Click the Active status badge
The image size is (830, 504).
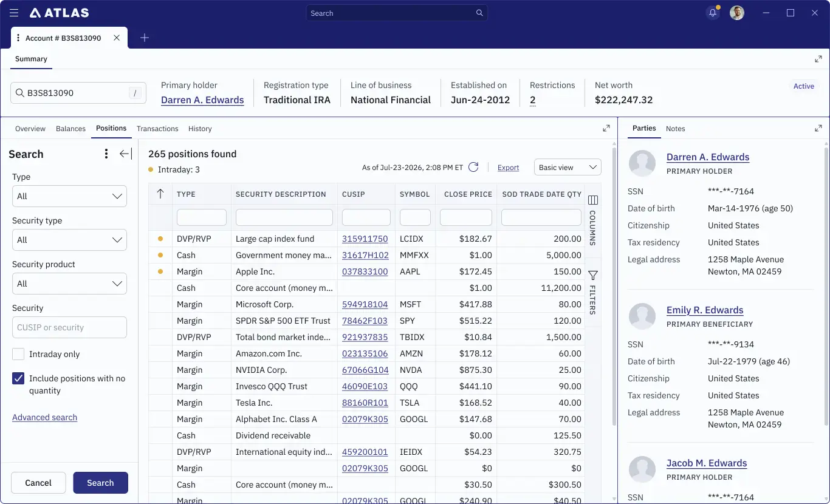(x=803, y=86)
